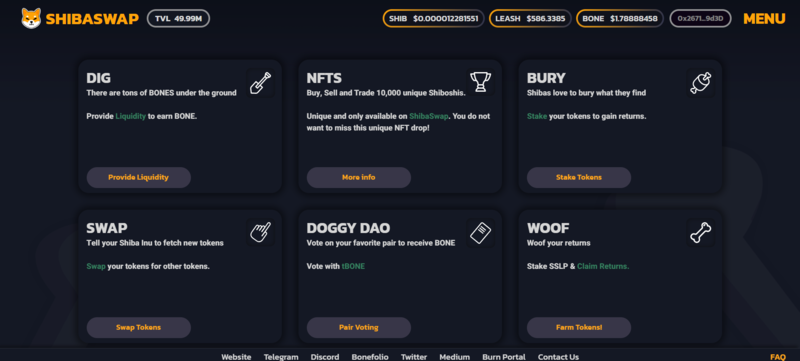This screenshot has width=800, height=361.
Task: Click the SHIBASWAP logo text
Action: [92, 19]
